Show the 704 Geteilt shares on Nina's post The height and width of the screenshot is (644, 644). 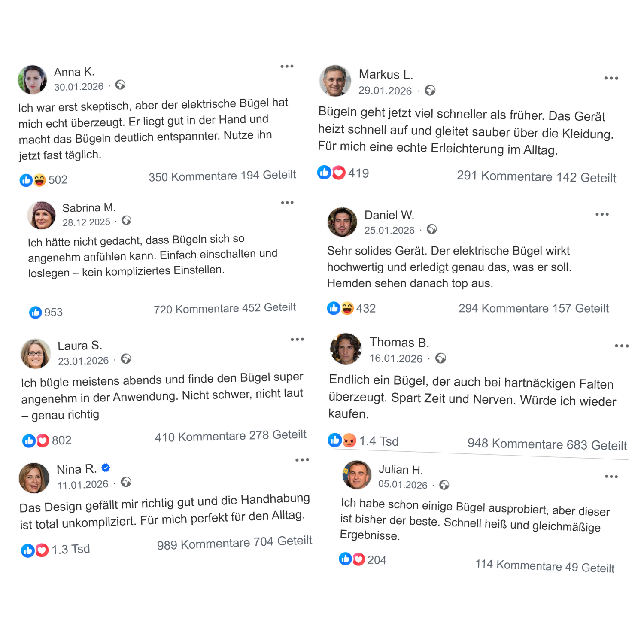tap(283, 541)
